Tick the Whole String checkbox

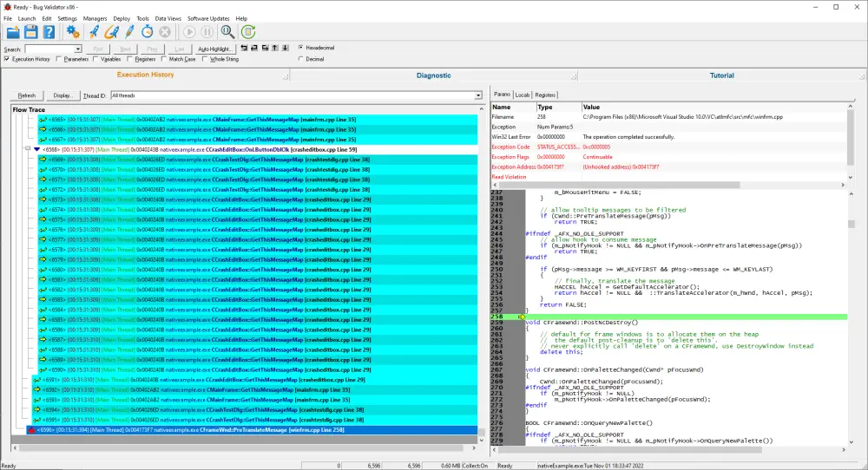(x=205, y=59)
